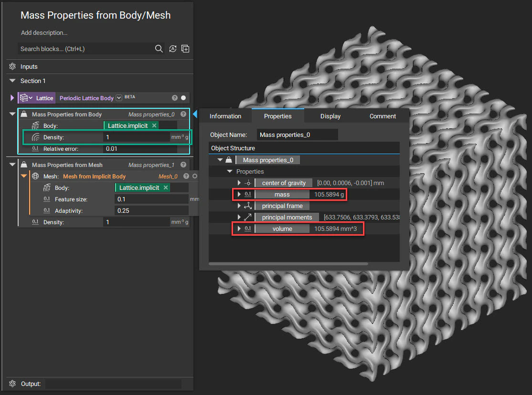Screen dimensions: 532x395
Task: Click the search magnifier icon
Action: 159,49
